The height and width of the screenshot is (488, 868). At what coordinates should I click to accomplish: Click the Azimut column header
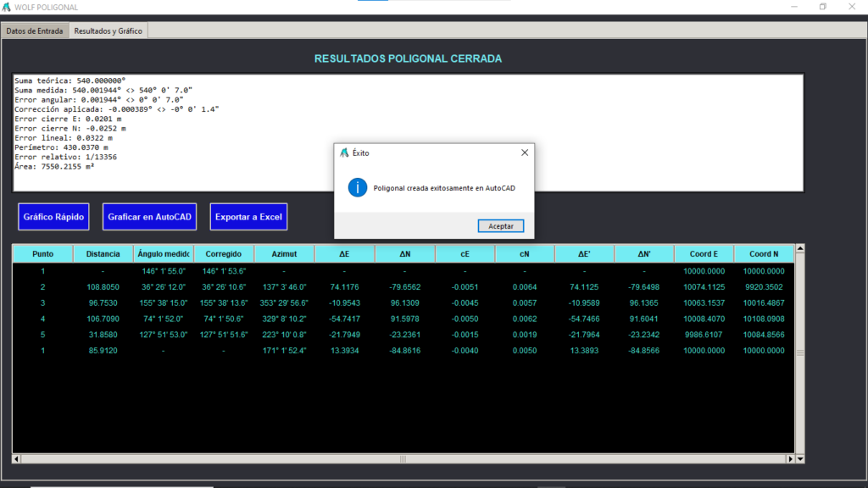[x=284, y=254]
